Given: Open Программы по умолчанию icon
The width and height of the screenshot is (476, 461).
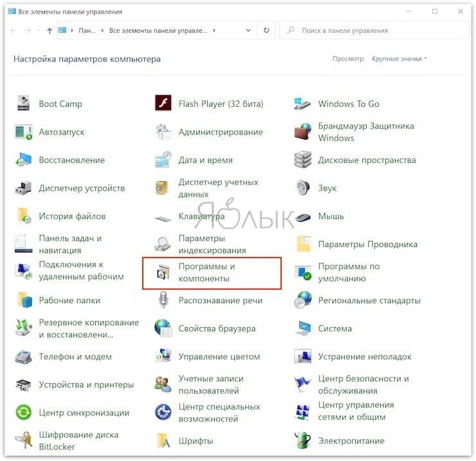Looking at the screenshot, I should [x=303, y=272].
